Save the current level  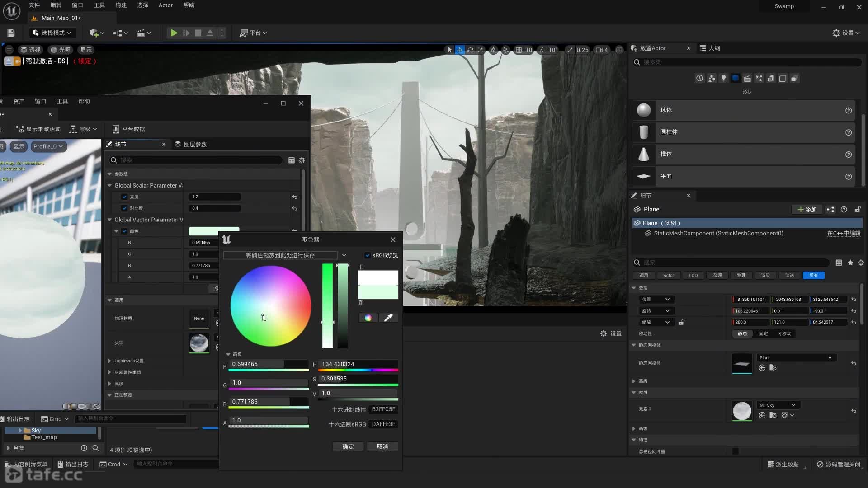[11, 33]
